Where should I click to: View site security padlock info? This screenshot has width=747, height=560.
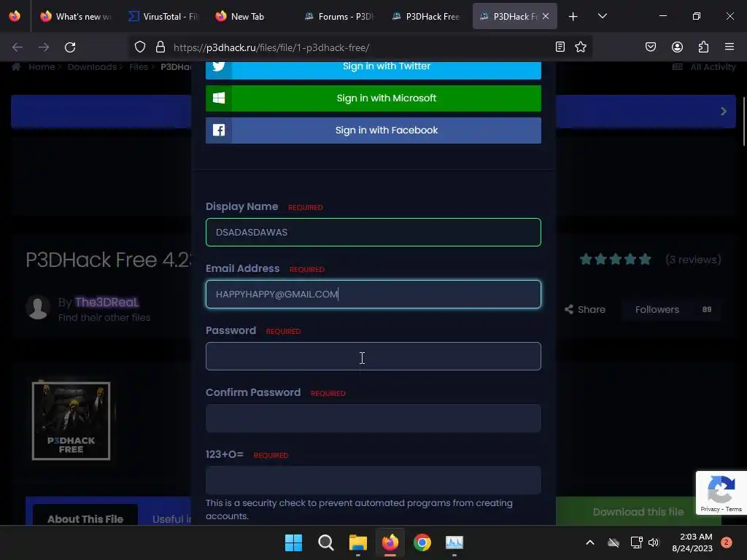pos(160,47)
